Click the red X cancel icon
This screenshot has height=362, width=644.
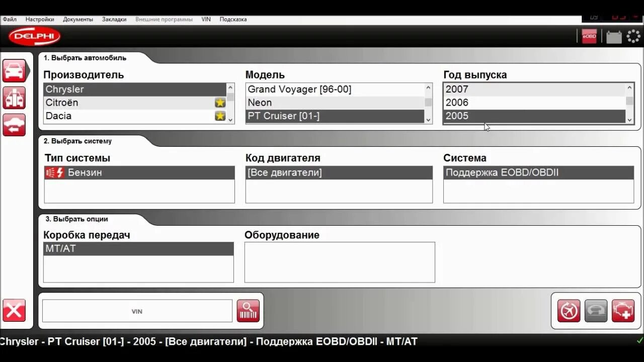pos(14,310)
